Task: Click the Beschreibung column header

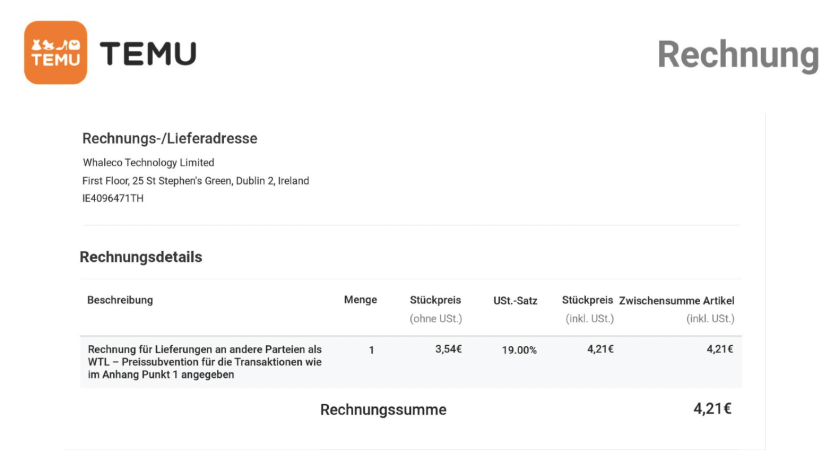Action: click(120, 300)
